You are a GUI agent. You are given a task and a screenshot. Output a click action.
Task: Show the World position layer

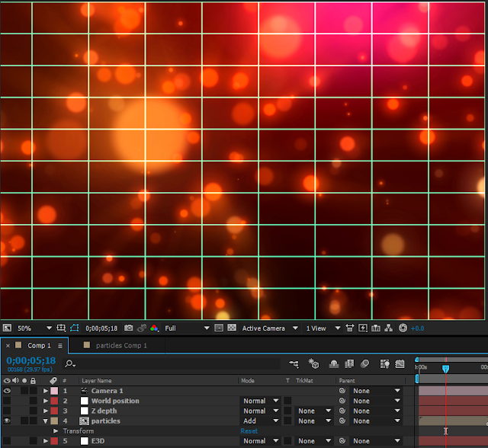[x=7, y=401]
